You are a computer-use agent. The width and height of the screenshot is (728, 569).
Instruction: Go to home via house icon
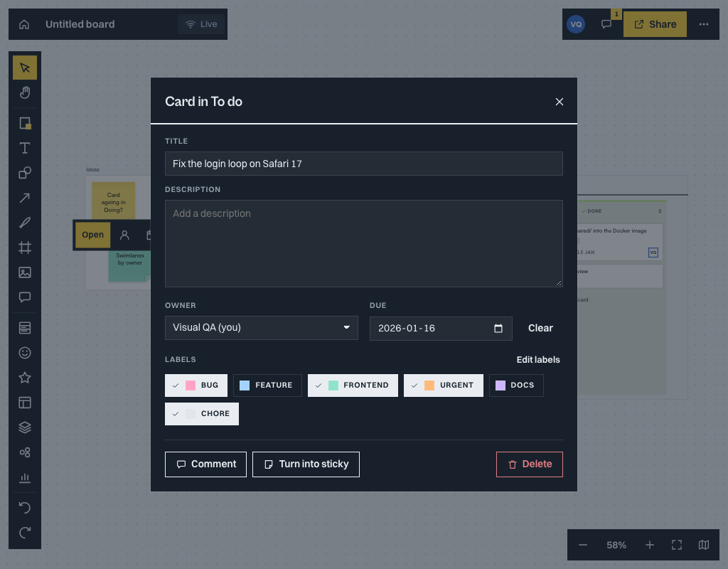tap(24, 24)
